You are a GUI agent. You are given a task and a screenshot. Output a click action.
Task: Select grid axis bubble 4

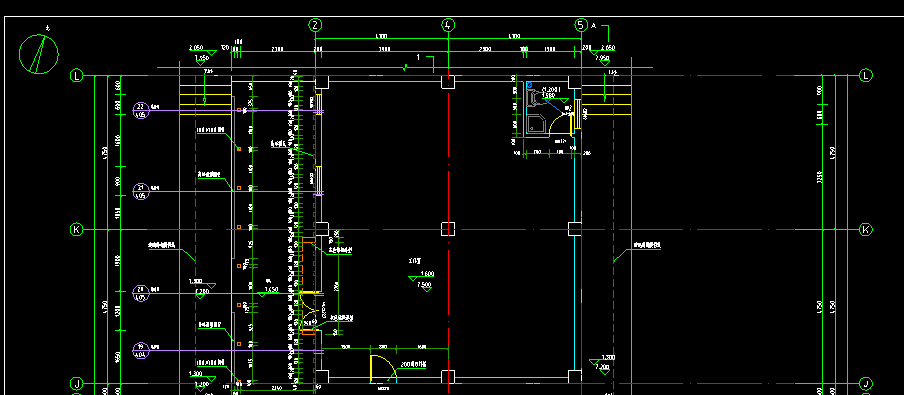[448, 25]
